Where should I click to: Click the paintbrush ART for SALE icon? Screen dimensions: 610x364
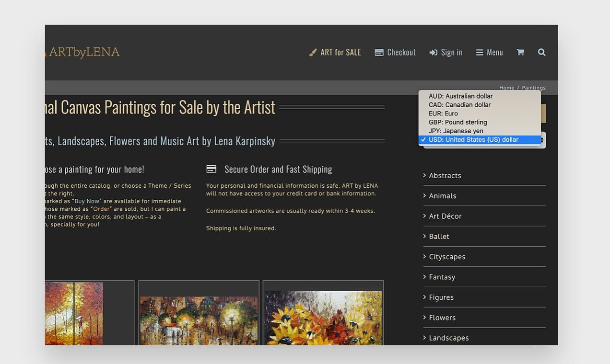(313, 52)
